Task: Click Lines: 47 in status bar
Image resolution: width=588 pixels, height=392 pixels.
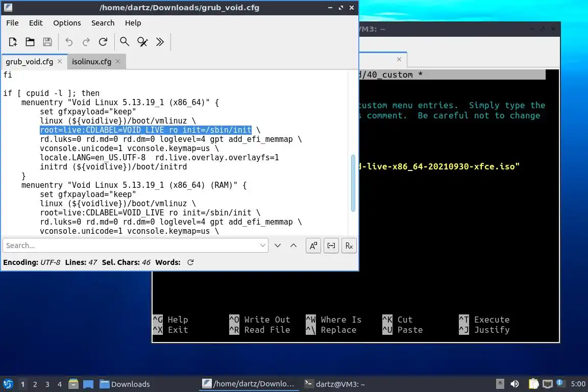Action: click(x=81, y=262)
